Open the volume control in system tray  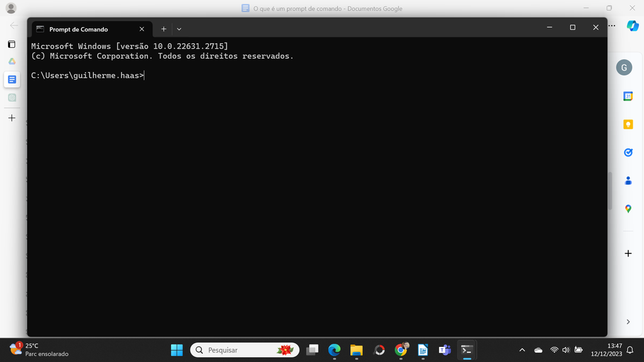pos(566,350)
